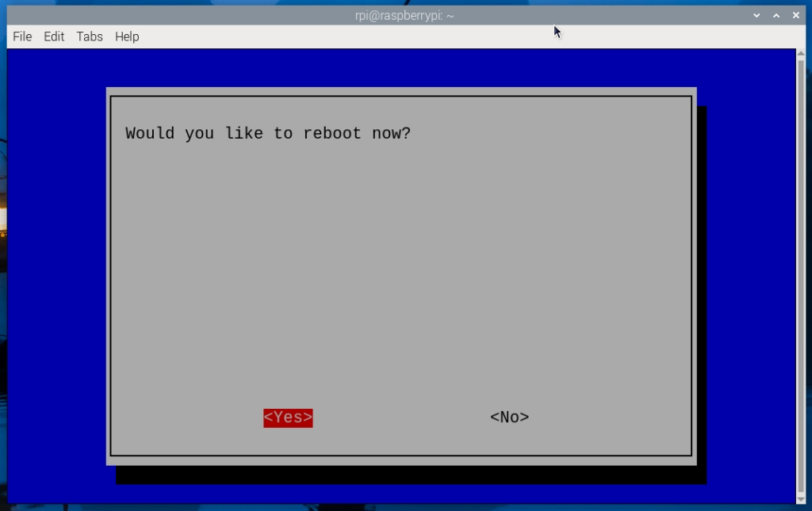The image size is (812, 511).
Task: Click the "Would you like to reboot now?" prompt
Action: point(268,133)
